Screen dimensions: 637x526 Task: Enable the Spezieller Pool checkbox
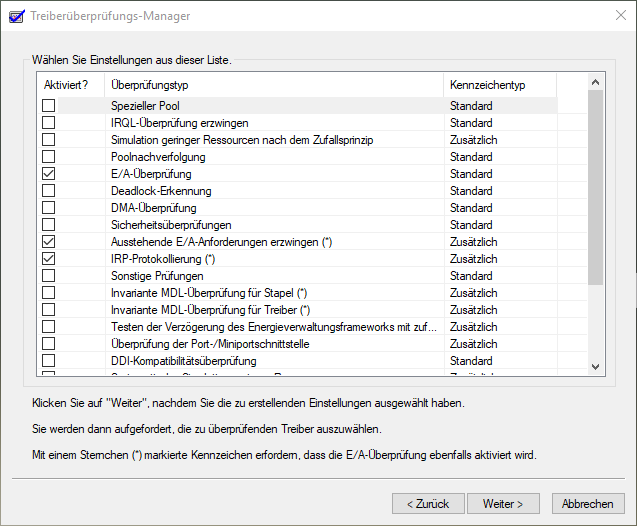48,106
